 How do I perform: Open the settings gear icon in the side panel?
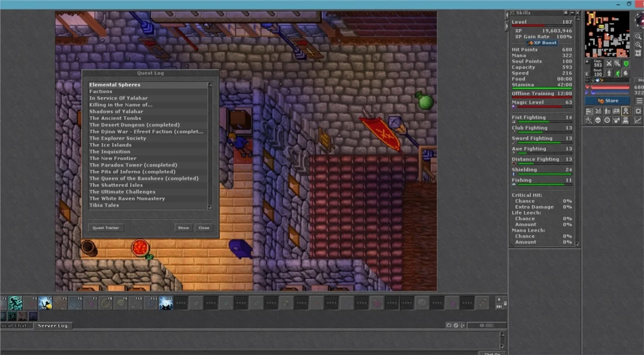point(638,111)
